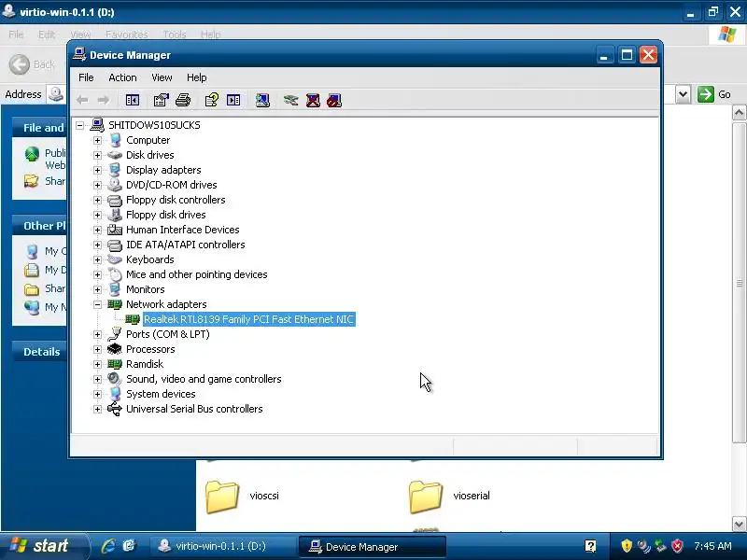Click the Show/Hide action pane icon
747x560 pixels.
point(233,100)
